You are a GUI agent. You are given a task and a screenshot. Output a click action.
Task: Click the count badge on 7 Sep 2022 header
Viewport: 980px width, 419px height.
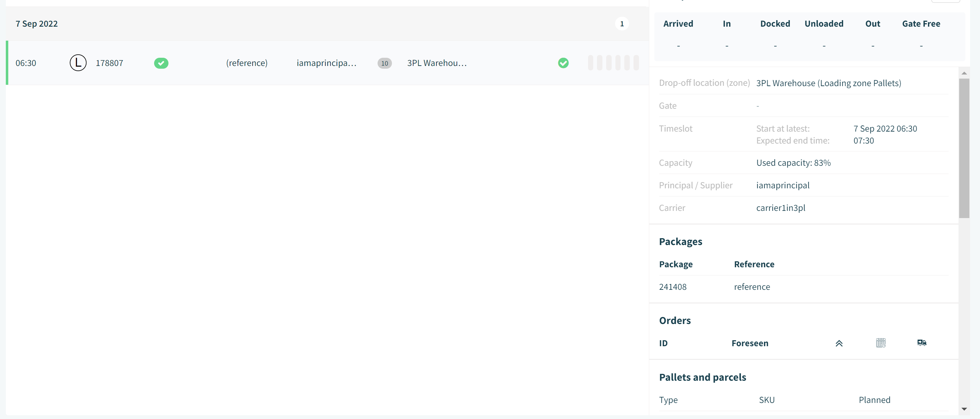[x=622, y=24]
